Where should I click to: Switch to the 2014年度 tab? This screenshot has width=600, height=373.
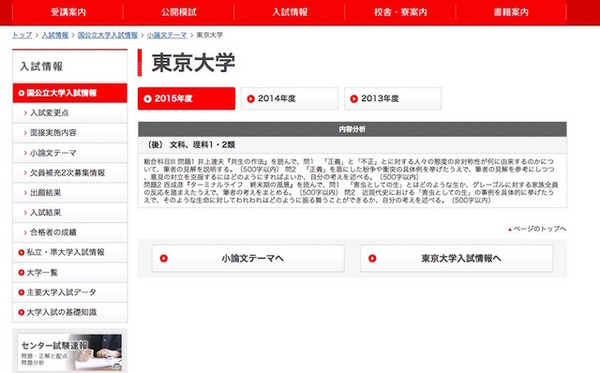(290, 99)
